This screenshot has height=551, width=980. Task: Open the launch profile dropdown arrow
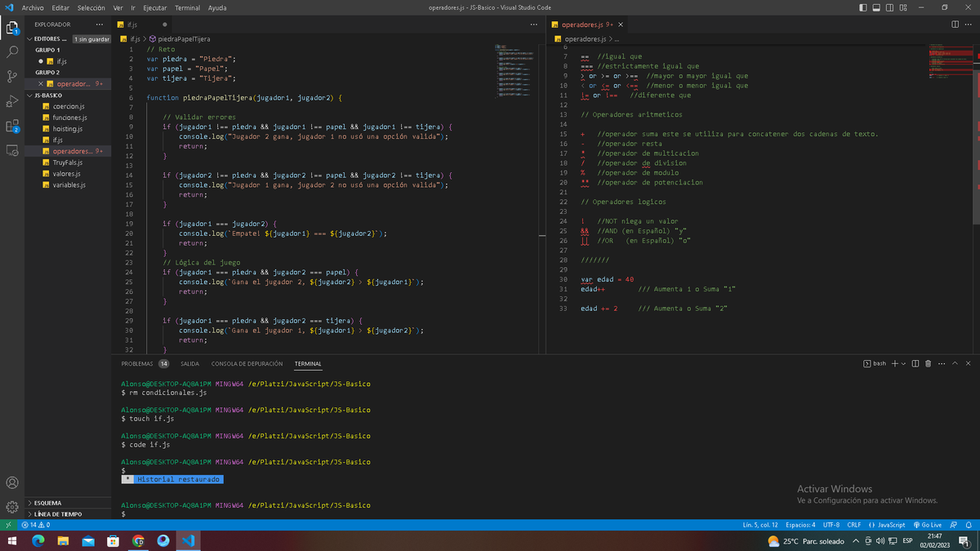(902, 363)
